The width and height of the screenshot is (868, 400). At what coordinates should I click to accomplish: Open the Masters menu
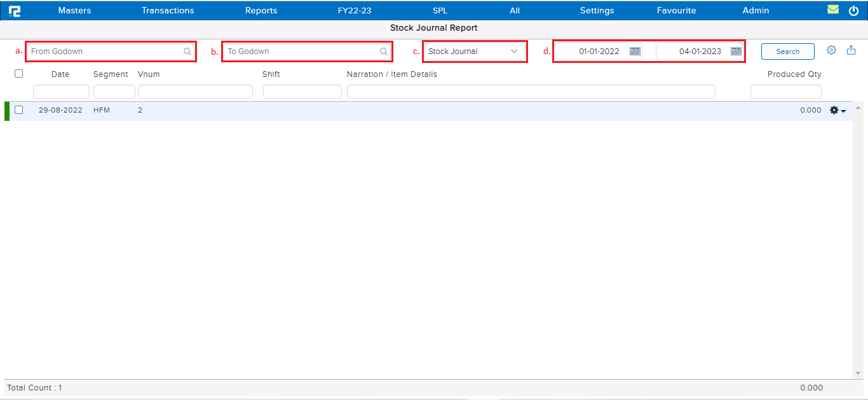(74, 10)
